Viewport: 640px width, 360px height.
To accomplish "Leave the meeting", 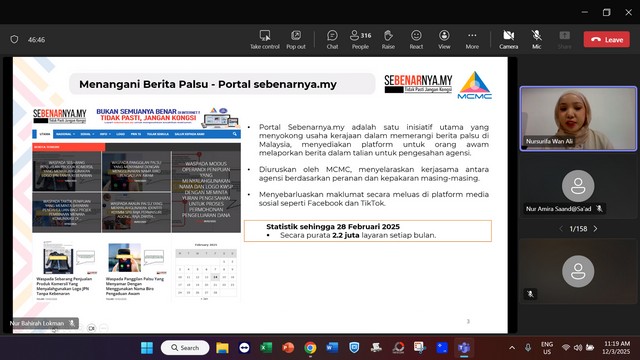I will (607, 40).
